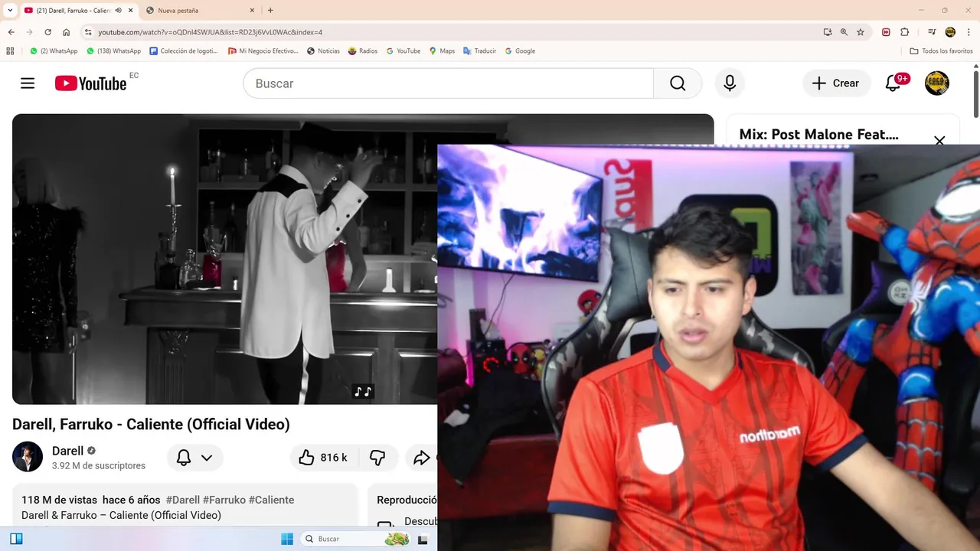Viewport: 980px width, 551px height.
Task: Close the Nueva pestaña tab
Action: (x=252, y=11)
